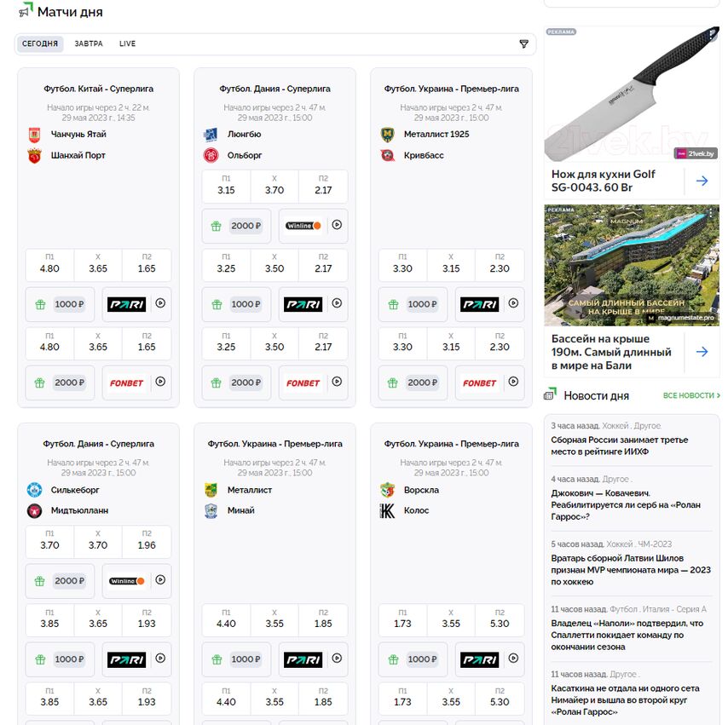Open news about Сборная России в рейтинге ИИХФ

tap(620, 446)
